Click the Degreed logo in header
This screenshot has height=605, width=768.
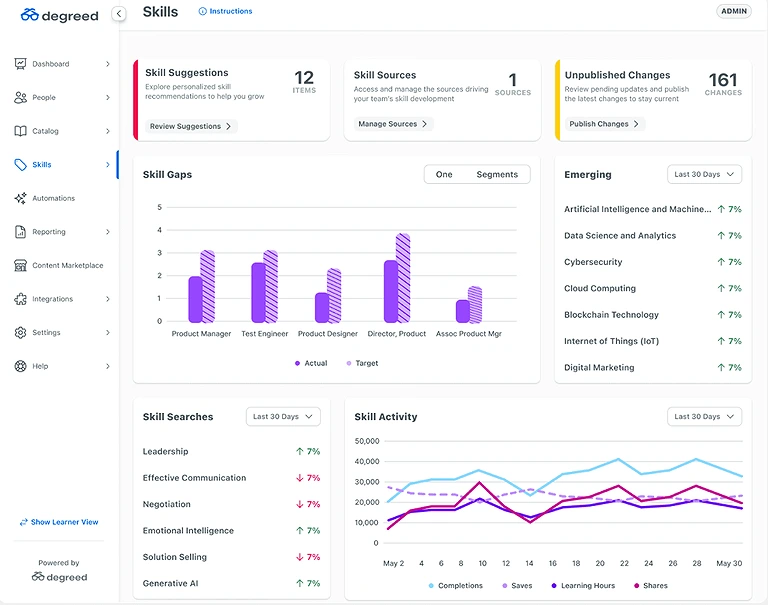pyautogui.click(x=59, y=15)
